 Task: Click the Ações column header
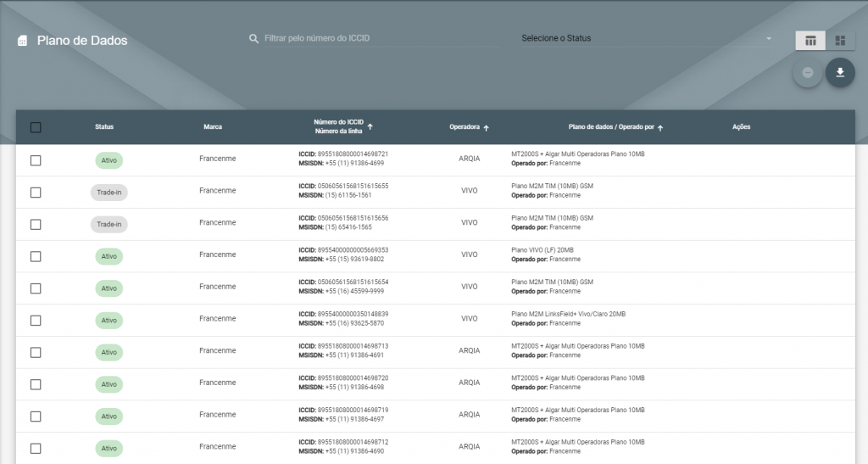tap(741, 126)
